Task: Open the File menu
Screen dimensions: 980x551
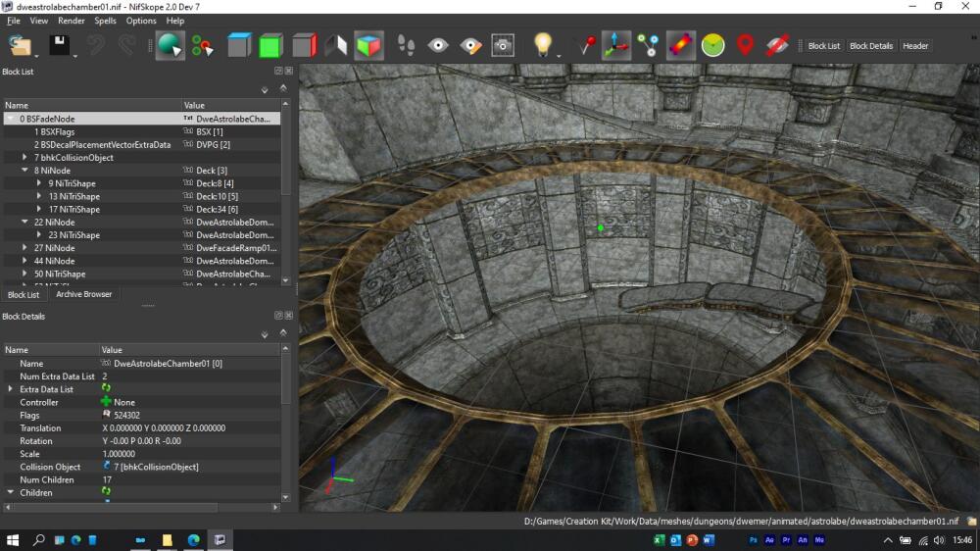Action: click(x=13, y=21)
